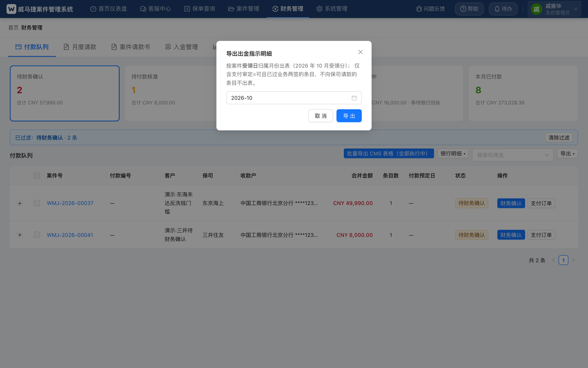Click 支付订单 for the 三井住友 row
The width and height of the screenshot is (588, 368).
(541, 235)
